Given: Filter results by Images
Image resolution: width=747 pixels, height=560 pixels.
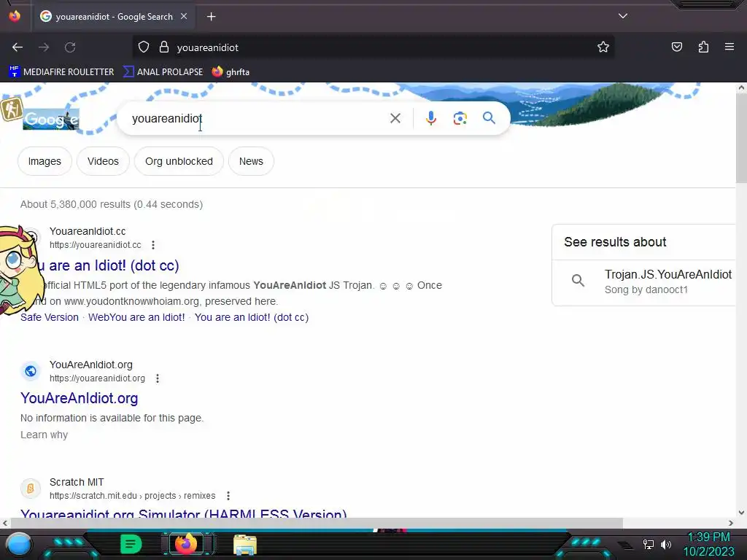Looking at the screenshot, I should [44, 161].
